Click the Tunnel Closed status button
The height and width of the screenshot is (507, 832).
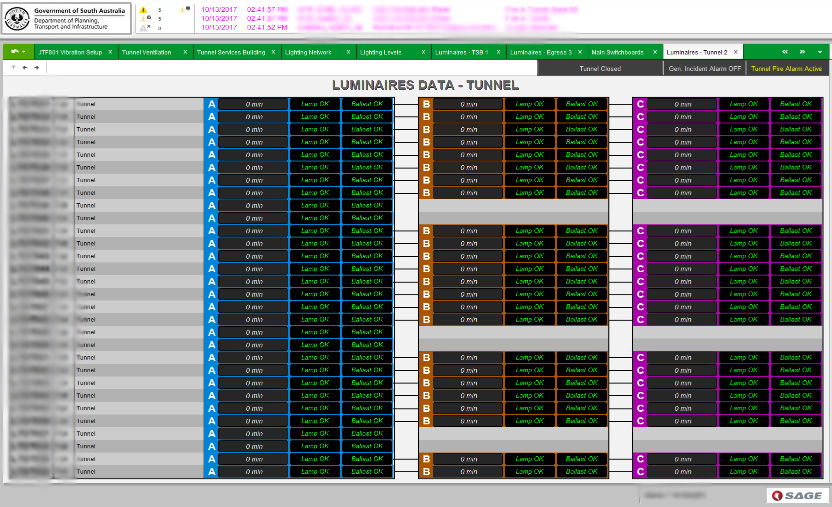click(600, 68)
